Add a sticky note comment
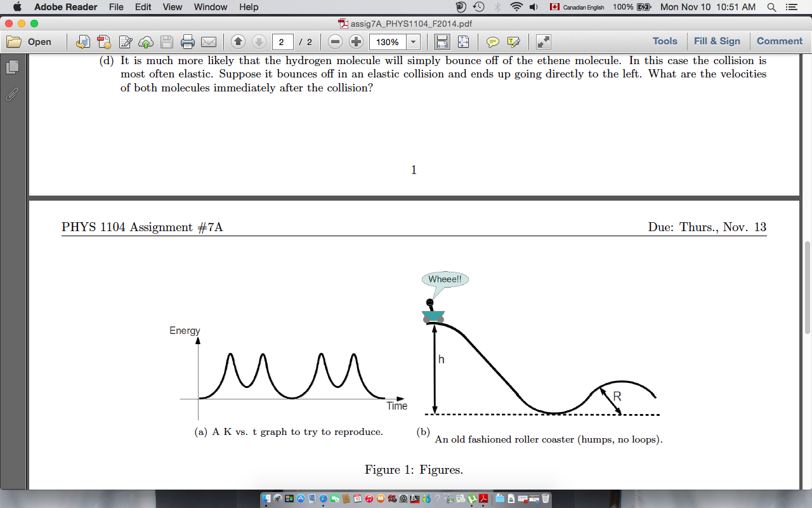Screen dimensions: 812x508 tap(493, 42)
